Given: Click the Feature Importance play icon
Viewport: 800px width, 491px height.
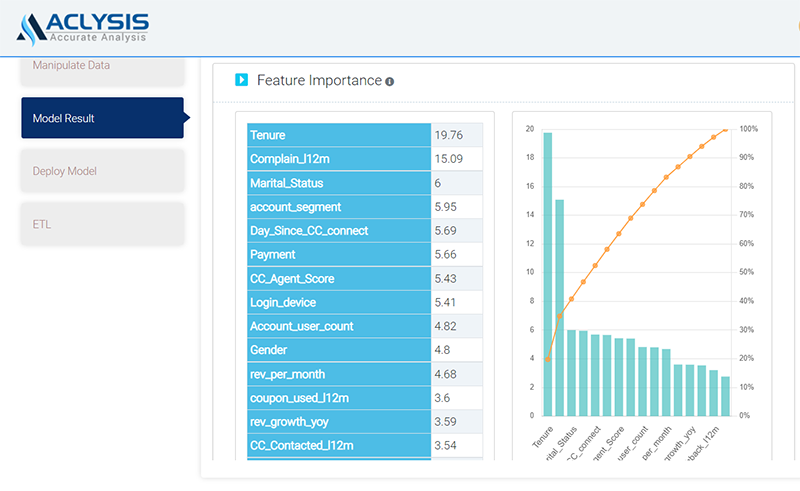Looking at the screenshot, I should pyautogui.click(x=241, y=80).
